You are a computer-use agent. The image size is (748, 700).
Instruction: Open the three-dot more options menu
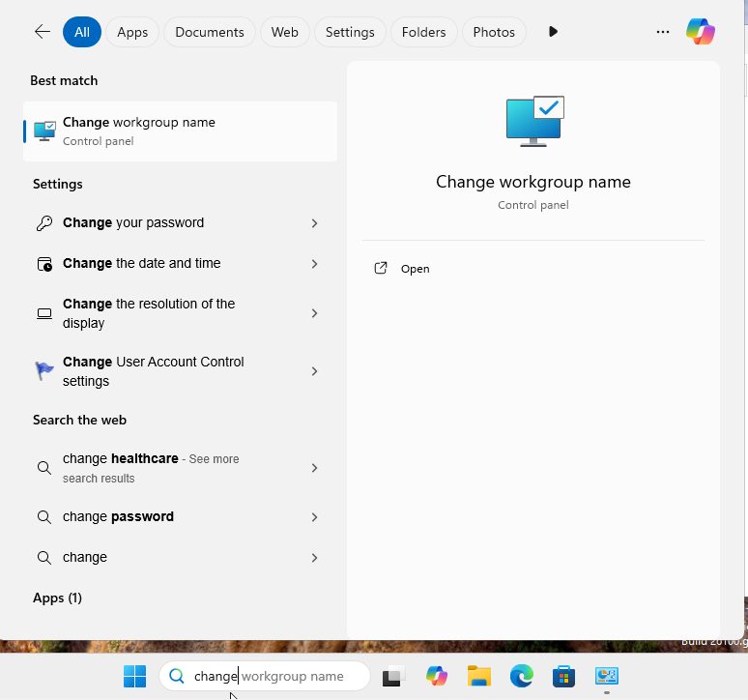(662, 32)
